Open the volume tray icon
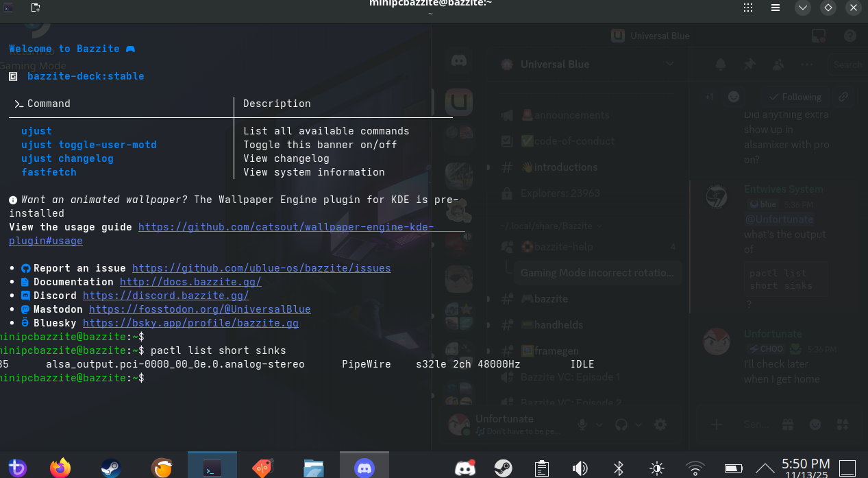Image resolution: width=868 pixels, height=478 pixels. tap(580, 468)
